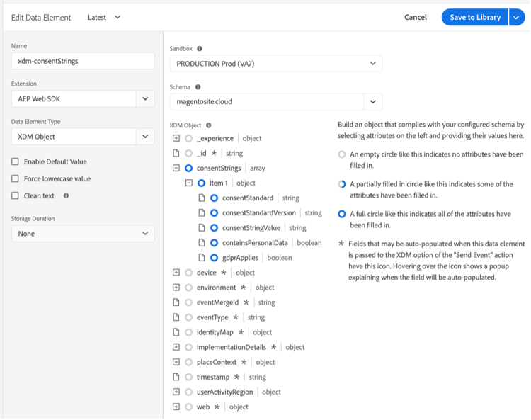The width and height of the screenshot is (531, 420).
Task: Open the Latest version menu
Action: tap(104, 17)
